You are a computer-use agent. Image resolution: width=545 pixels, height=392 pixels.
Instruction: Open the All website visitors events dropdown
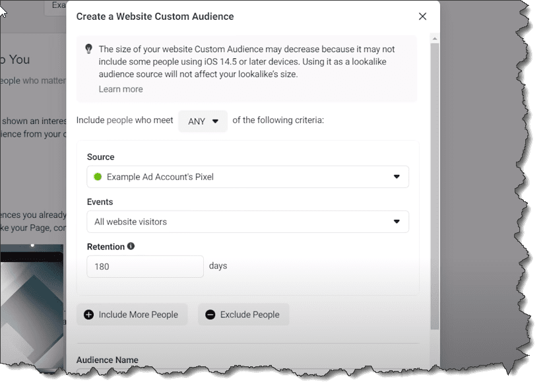pyautogui.click(x=247, y=222)
